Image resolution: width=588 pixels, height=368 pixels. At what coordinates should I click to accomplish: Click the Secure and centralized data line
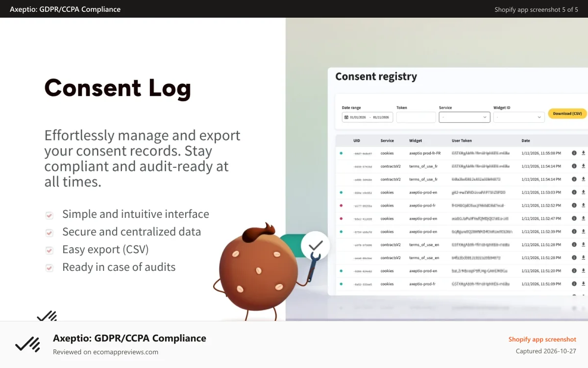131,232
